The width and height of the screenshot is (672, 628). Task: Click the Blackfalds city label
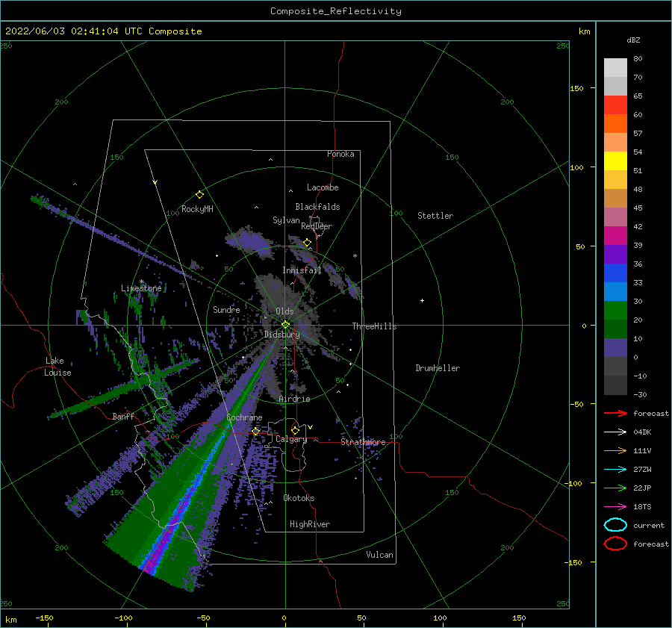[317, 207]
